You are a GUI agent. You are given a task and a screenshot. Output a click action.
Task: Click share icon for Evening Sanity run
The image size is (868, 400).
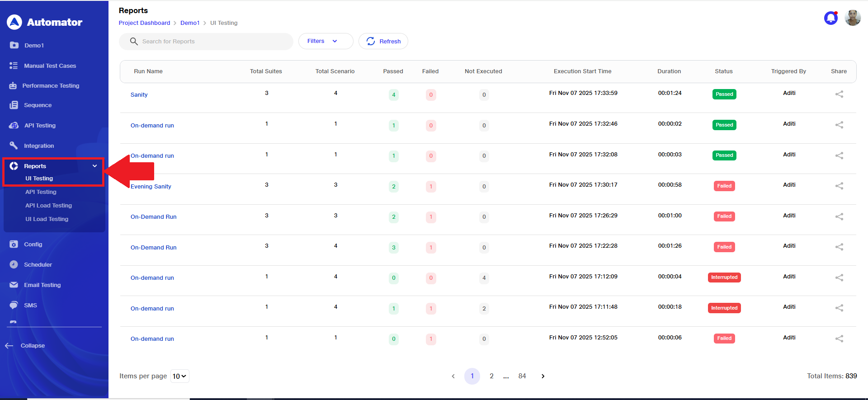pyautogui.click(x=839, y=186)
